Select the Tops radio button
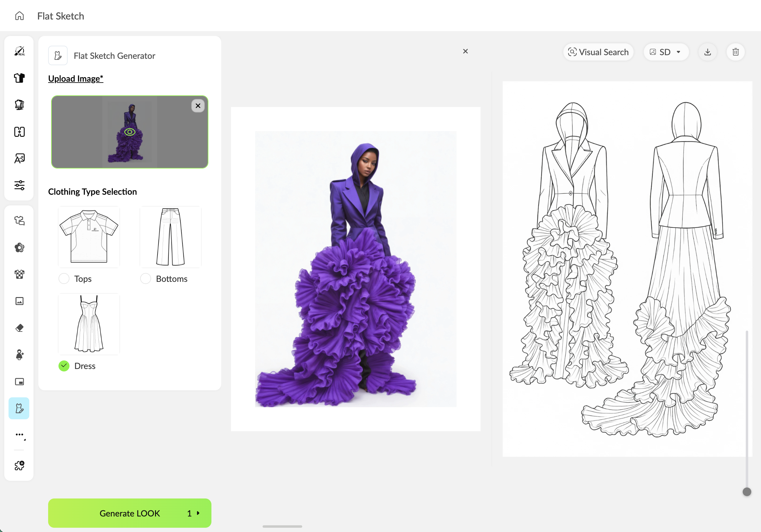Screen dimensions: 761x532 click(x=64, y=278)
